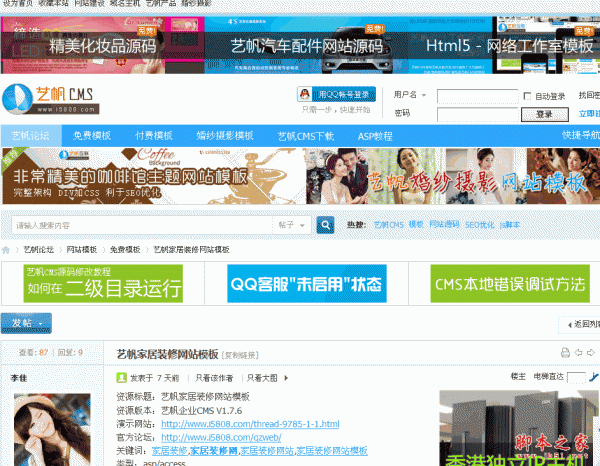This screenshot has height=466, width=600.
Task: Open the 付费模板 nav tab
Action: [x=154, y=135]
